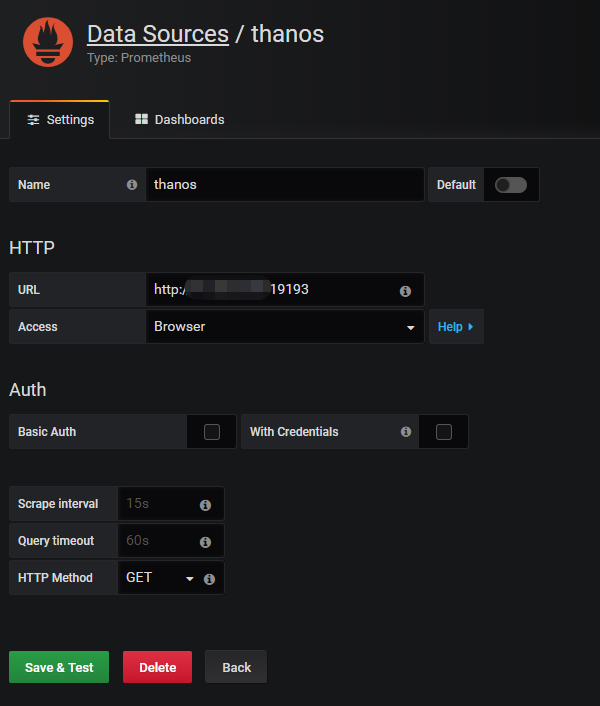
Task: Click the With Credentials info icon
Action: [406, 432]
